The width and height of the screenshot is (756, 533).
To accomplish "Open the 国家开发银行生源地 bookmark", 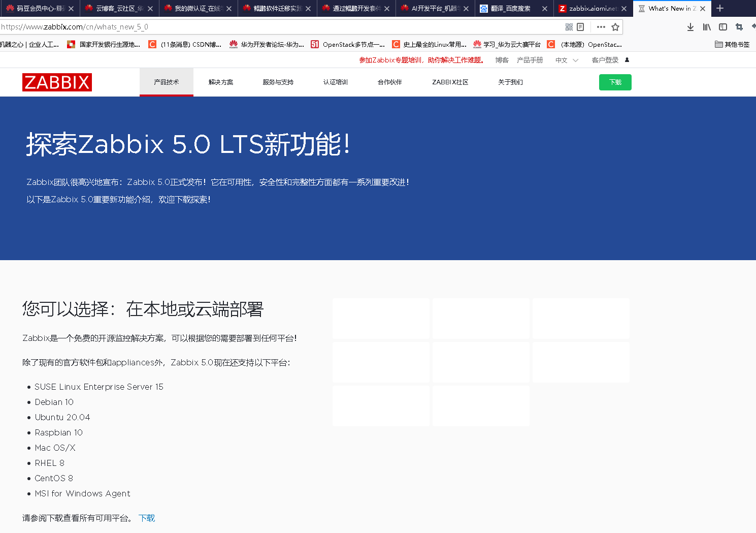I will [x=104, y=45].
